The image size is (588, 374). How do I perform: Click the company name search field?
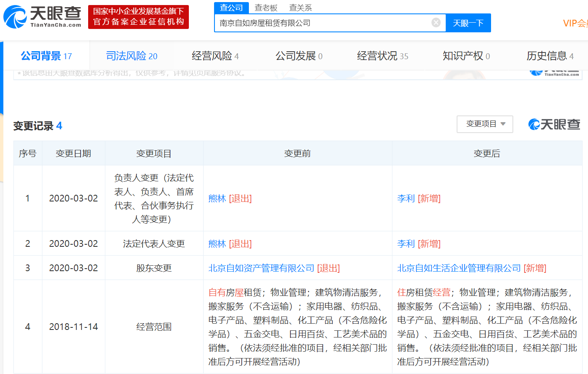[323, 23]
